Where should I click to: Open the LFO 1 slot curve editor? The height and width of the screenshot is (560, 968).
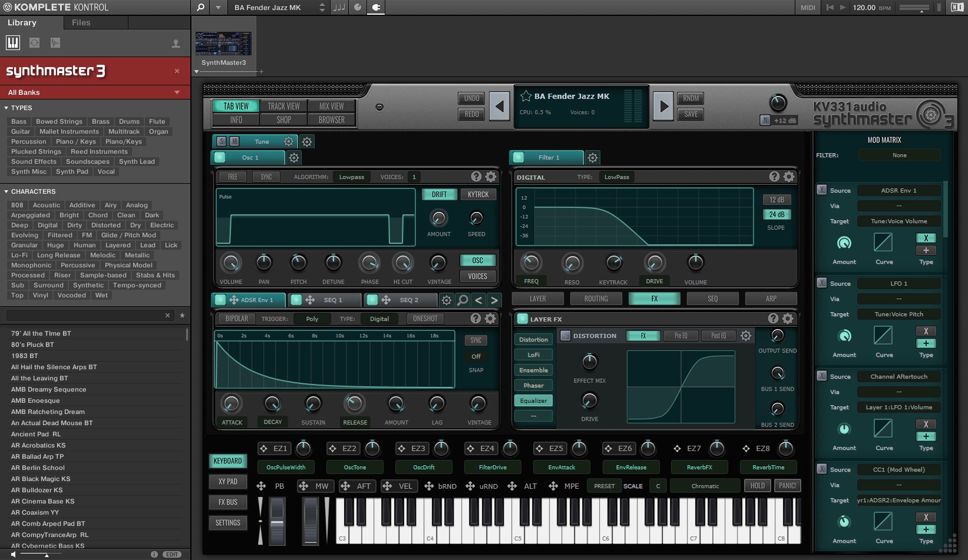click(883, 335)
